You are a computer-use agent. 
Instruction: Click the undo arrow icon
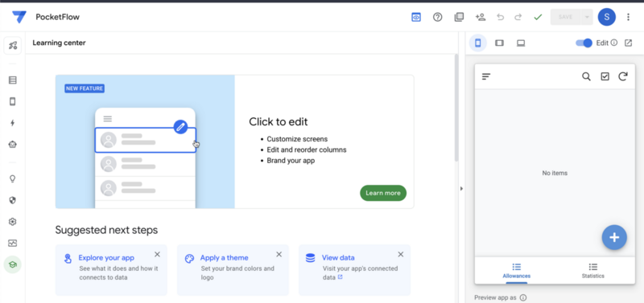click(x=500, y=17)
